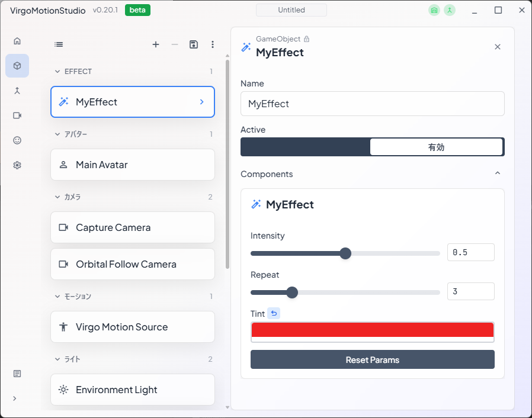Click the camera icon of Capture Camera
This screenshot has height=418, width=532.
click(63, 227)
